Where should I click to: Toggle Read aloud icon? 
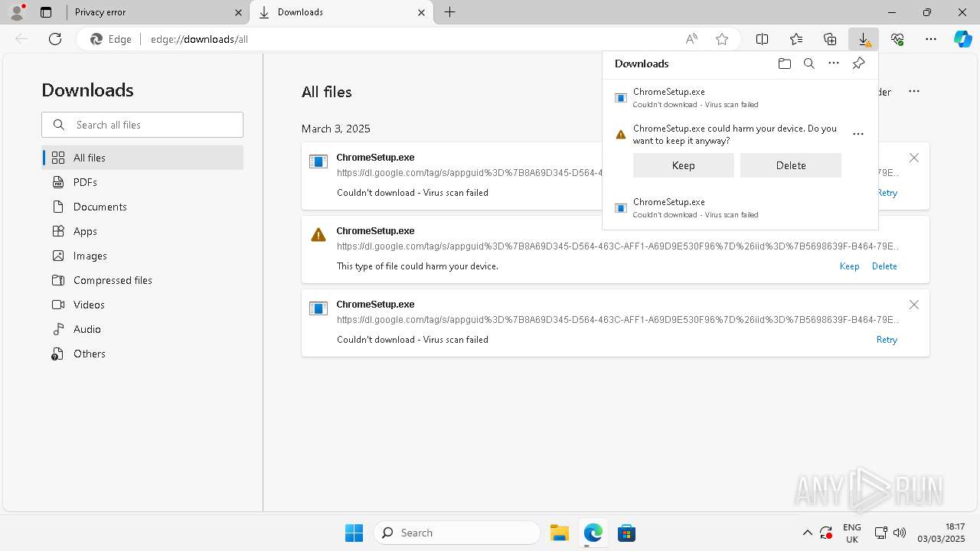(x=691, y=39)
